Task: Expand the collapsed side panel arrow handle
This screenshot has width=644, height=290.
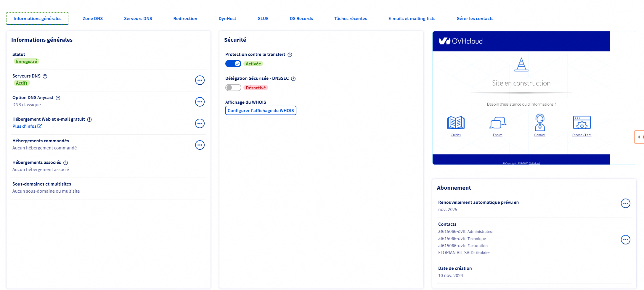Action: [x=639, y=137]
